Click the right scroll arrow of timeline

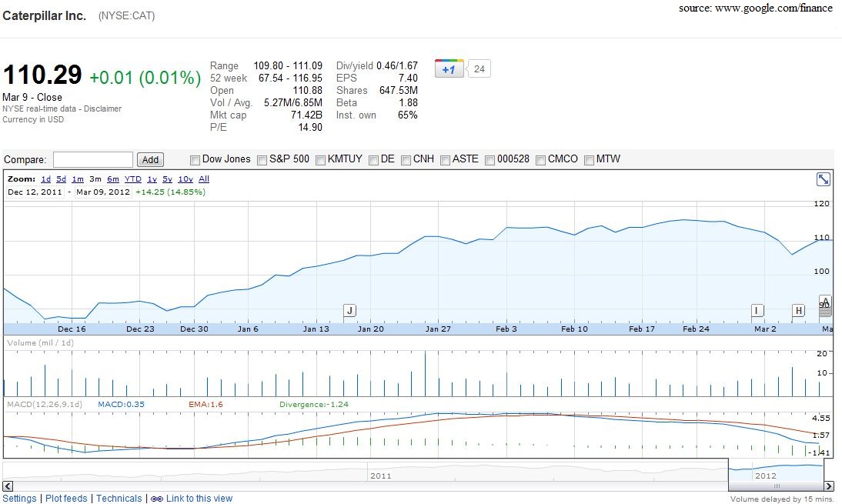click(x=829, y=486)
